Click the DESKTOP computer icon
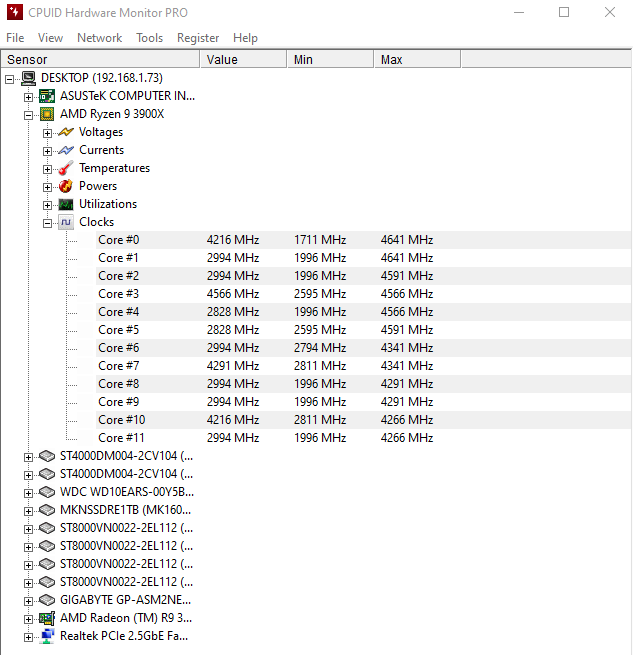 [28, 78]
